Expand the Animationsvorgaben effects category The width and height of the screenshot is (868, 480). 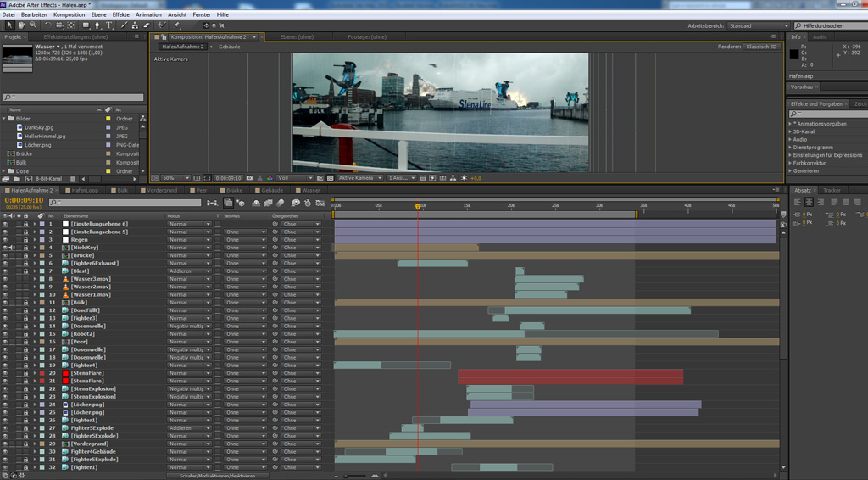791,124
